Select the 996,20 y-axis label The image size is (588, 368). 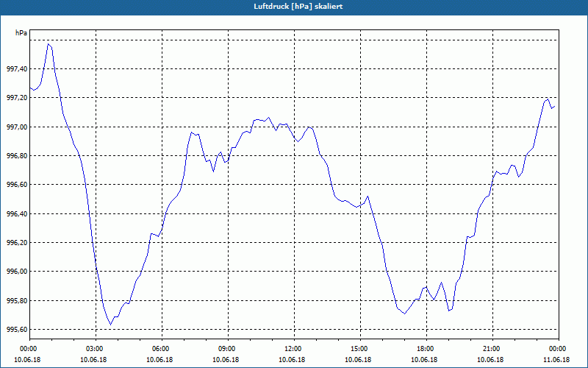[17, 243]
